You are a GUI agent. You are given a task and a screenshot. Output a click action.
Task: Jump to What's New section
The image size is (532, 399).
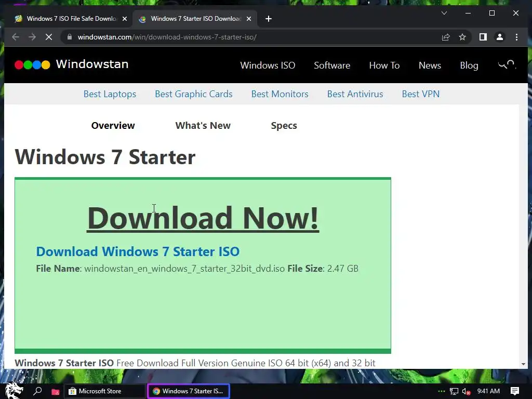203,126
